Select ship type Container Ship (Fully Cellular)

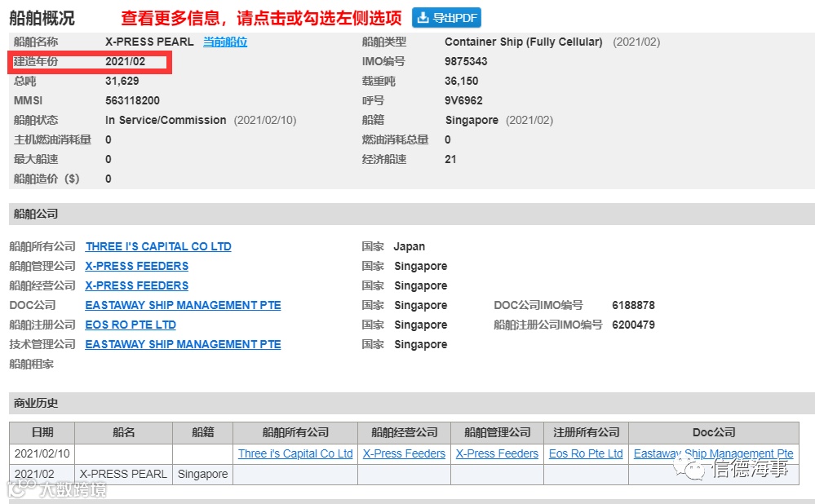click(524, 42)
